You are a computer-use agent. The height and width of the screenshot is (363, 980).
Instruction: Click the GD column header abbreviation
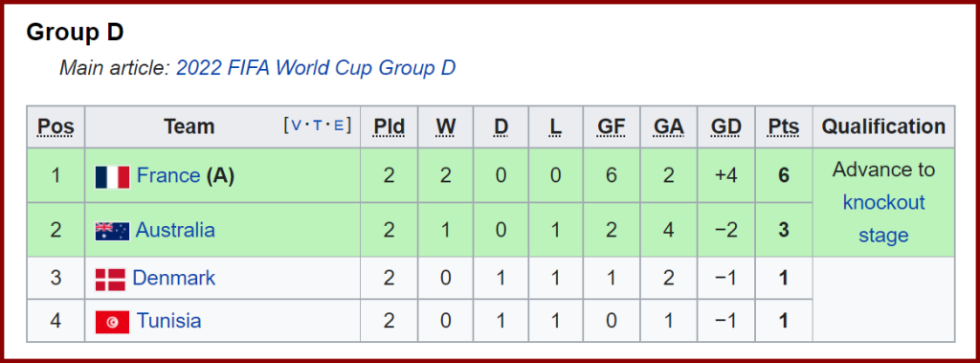tap(725, 127)
